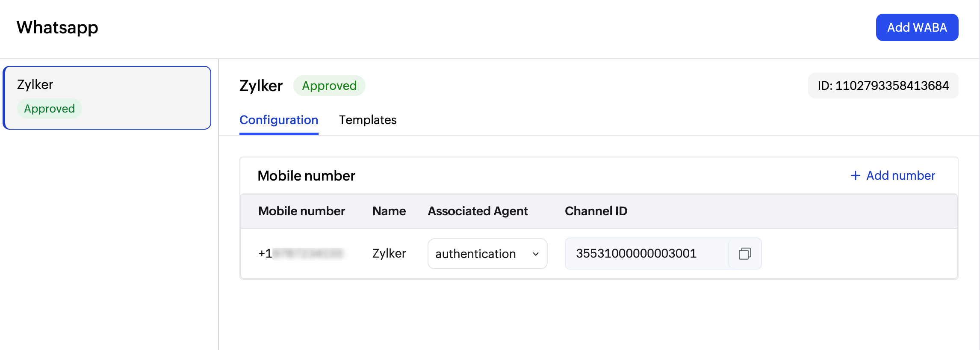
Task: Open the authentication agent dropdown
Action: point(487,254)
